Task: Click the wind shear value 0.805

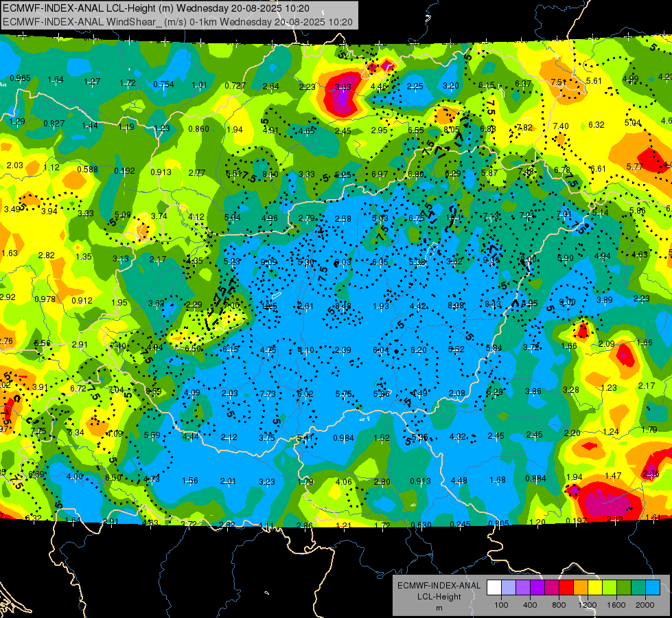Action: (499, 523)
